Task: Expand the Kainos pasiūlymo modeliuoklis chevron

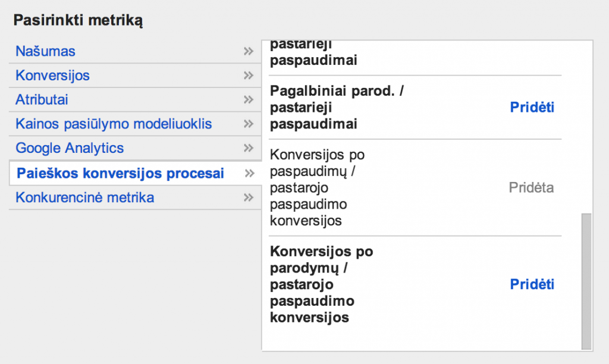Action: click(x=248, y=124)
